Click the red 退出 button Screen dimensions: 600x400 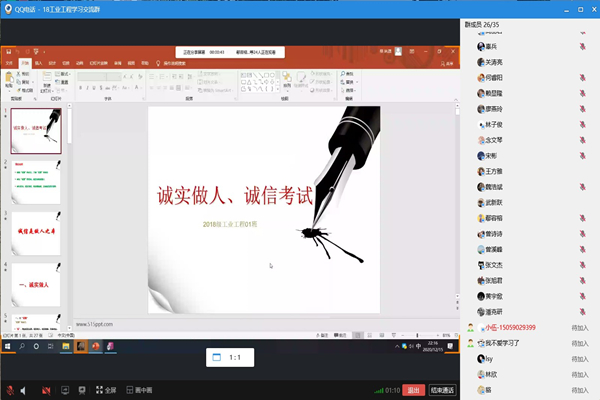click(414, 390)
